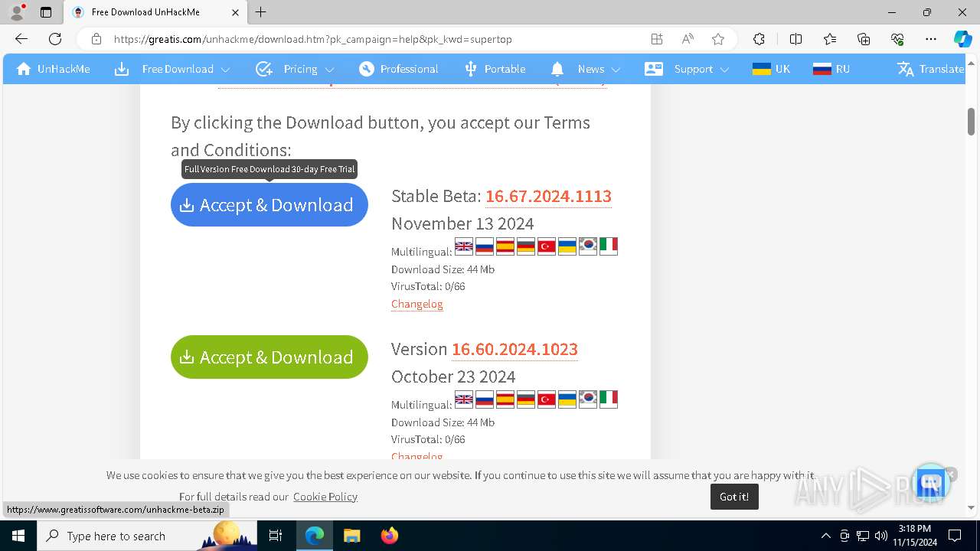Click the Windows search box
The width and height of the screenshot is (980, 551).
pos(147,536)
